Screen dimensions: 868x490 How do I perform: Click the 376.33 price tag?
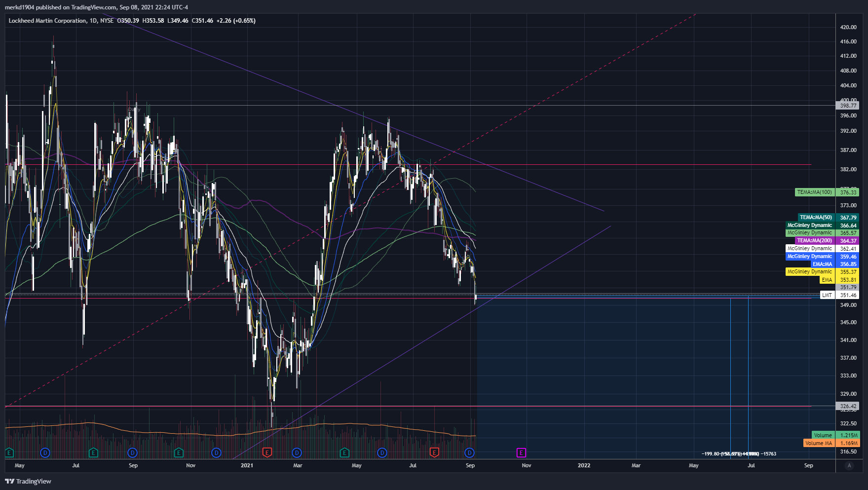tap(848, 192)
